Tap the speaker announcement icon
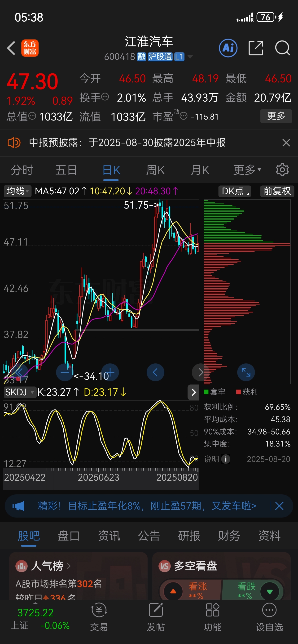The image size is (298, 644). tap(14, 143)
